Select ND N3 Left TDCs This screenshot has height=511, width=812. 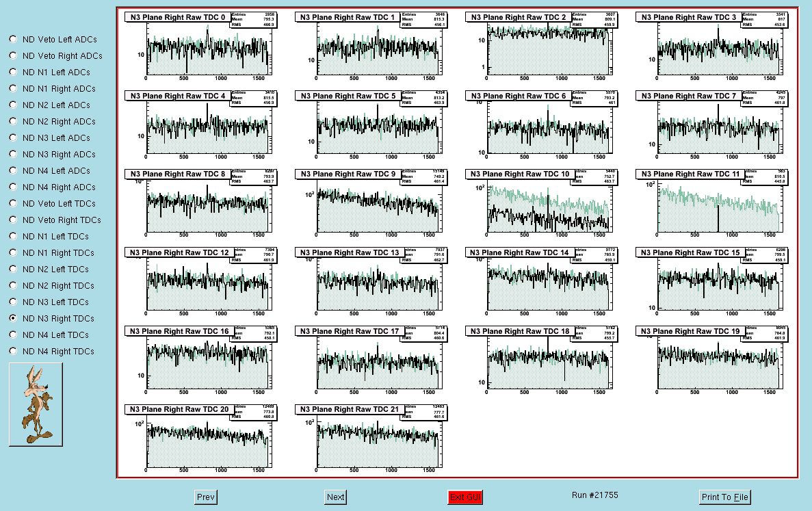[x=13, y=302]
